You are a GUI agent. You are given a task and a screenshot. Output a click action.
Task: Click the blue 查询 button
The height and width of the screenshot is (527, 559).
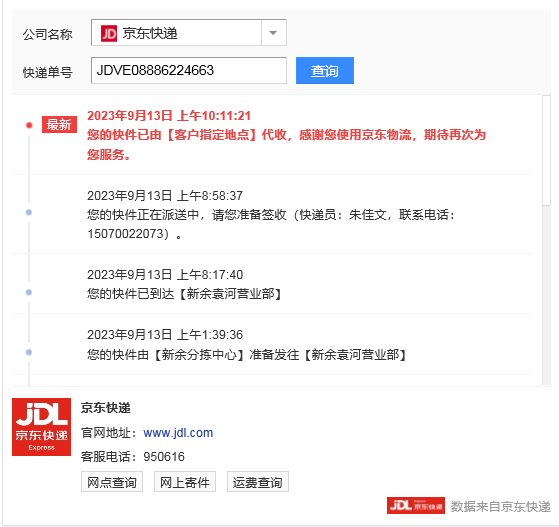tap(325, 71)
